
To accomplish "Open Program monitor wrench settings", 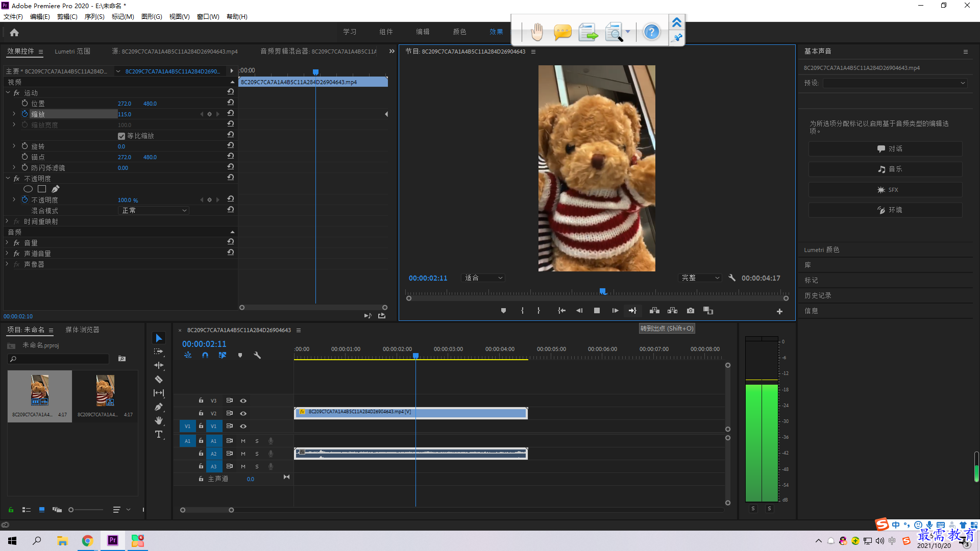I will click(x=732, y=278).
